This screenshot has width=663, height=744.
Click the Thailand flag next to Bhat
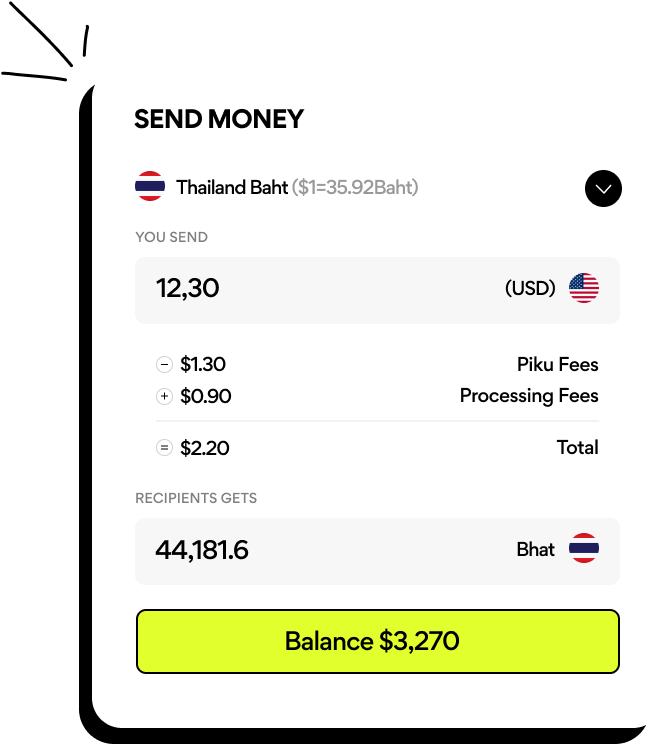tap(584, 549)
